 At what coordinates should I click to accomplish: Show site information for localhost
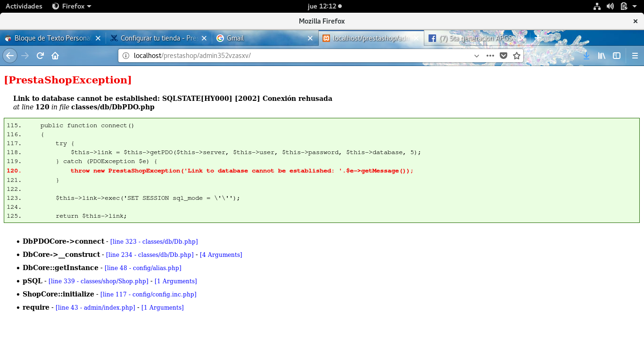(x=126, y=56)
